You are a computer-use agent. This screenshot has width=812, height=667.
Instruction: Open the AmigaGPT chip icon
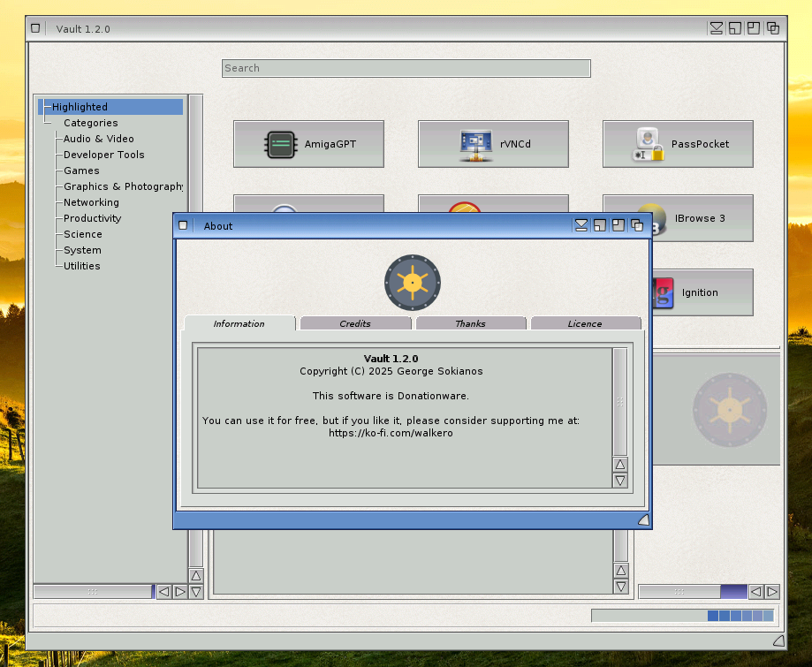click(x=279, y=144)
